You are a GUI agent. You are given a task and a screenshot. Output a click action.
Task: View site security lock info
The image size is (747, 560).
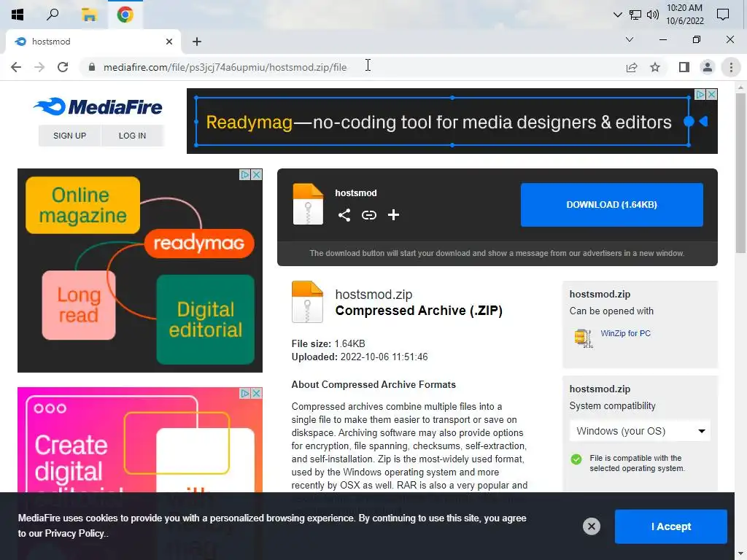(x=92, y=67)
